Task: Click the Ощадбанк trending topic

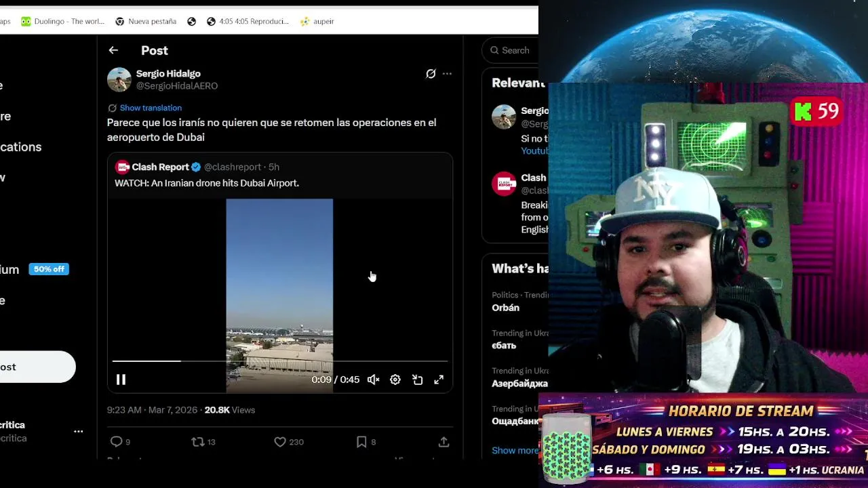Action: pos(515,422)
